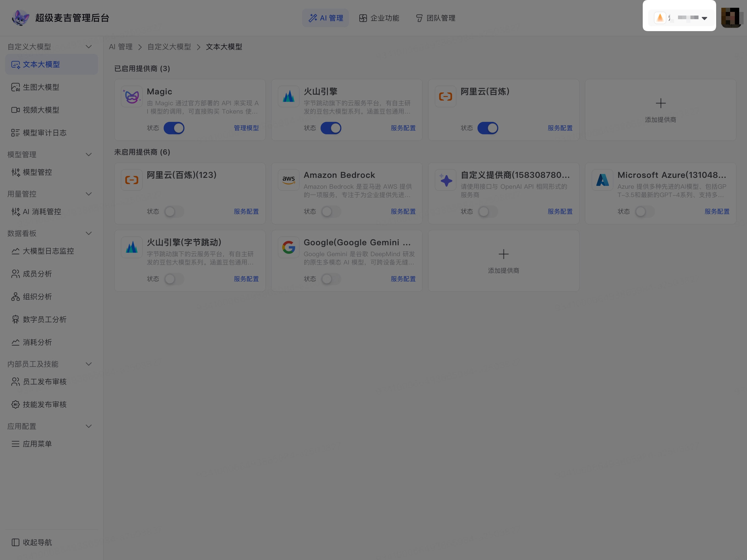Open 服务配置 for Google Gemini
Screen dimensions: 747x560
(403, 279)
